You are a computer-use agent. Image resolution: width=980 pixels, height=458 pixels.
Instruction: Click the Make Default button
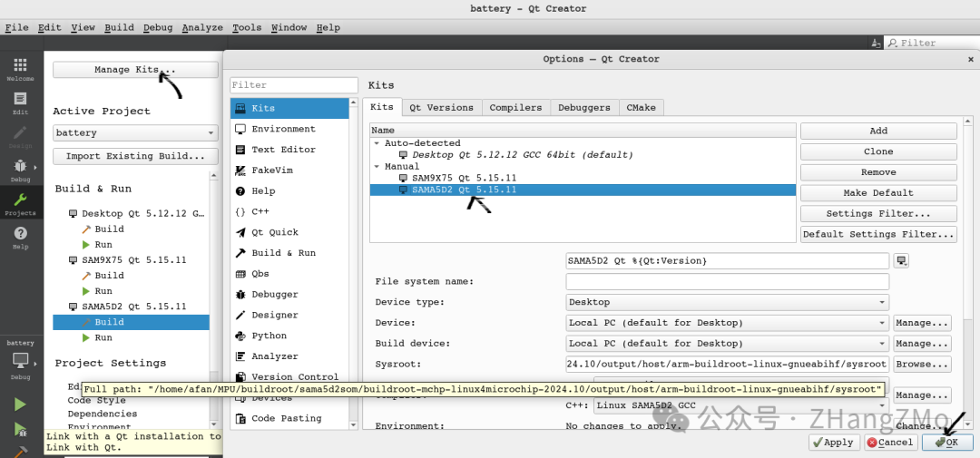[x=878, y=193]
